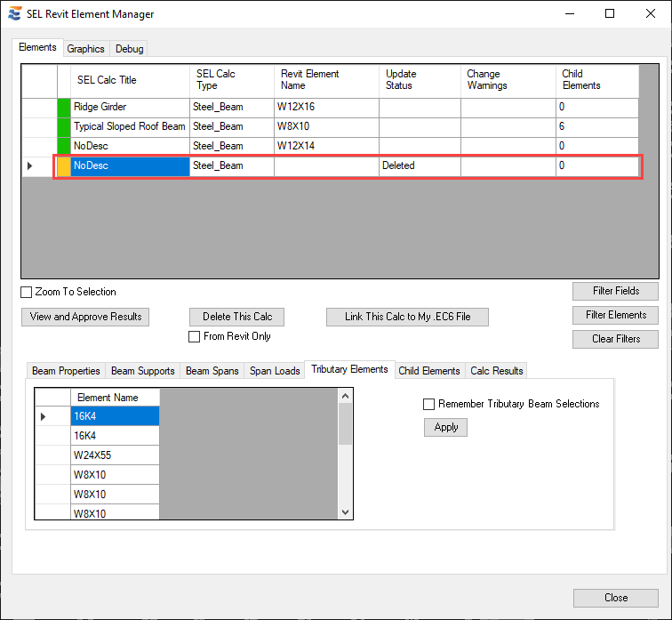Click scroll up arrow of tributary list

(x=346, y=396)
